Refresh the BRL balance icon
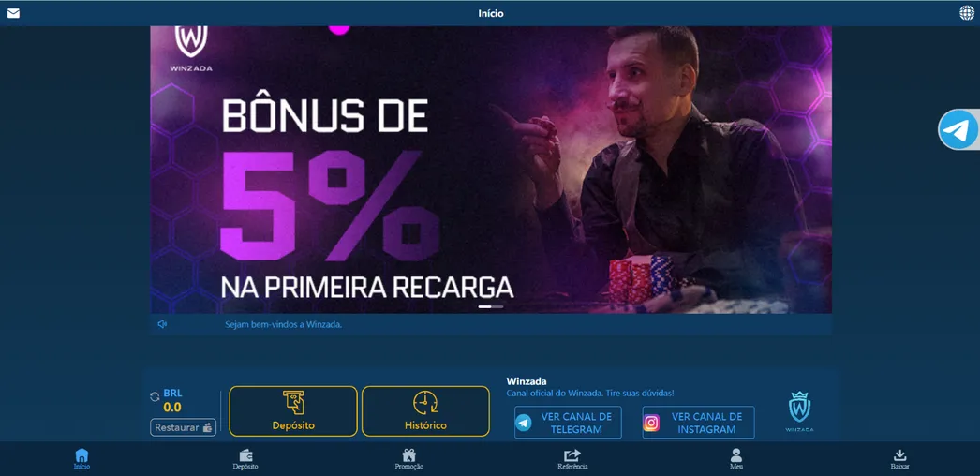The width and height of the screenshot is (980, 476). point(155,396)
